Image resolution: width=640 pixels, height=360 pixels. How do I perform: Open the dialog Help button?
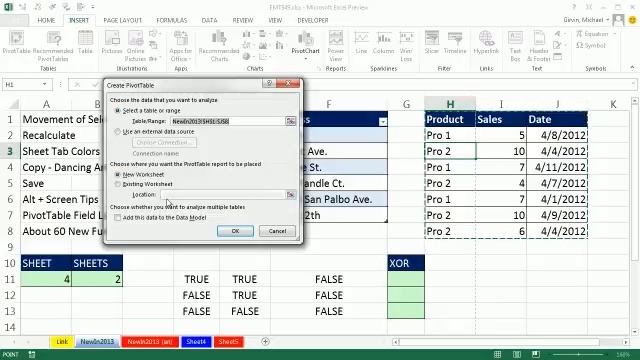point(269,83)
